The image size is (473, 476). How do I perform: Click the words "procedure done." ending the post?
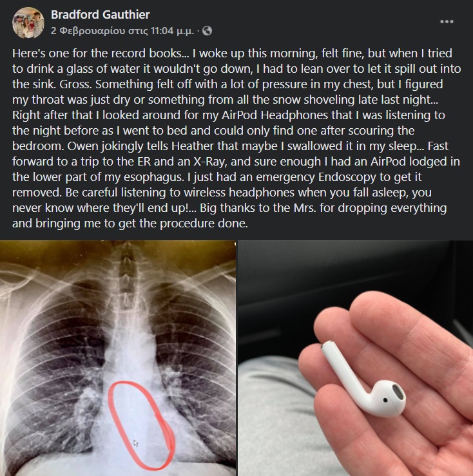204,224
